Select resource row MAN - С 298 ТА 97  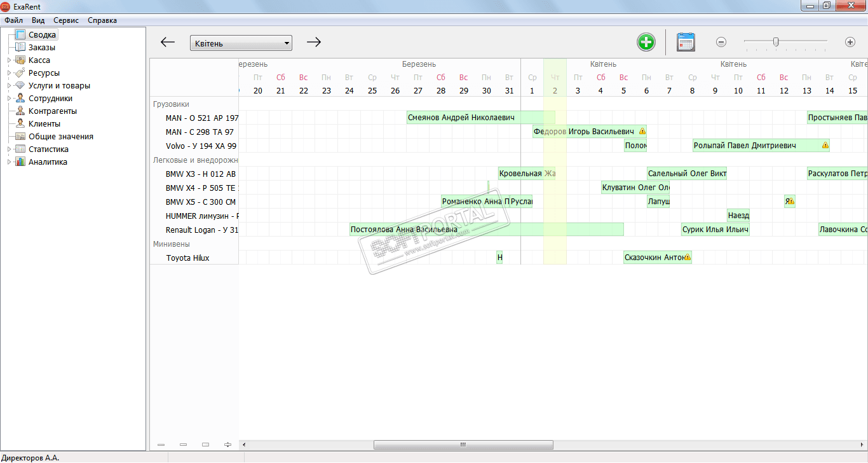click(x=194, y=132)
